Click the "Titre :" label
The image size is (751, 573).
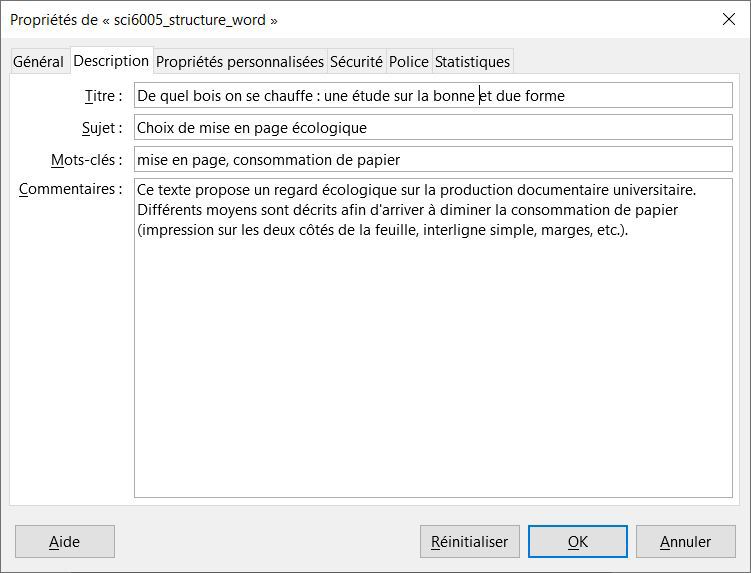(103, 96)
